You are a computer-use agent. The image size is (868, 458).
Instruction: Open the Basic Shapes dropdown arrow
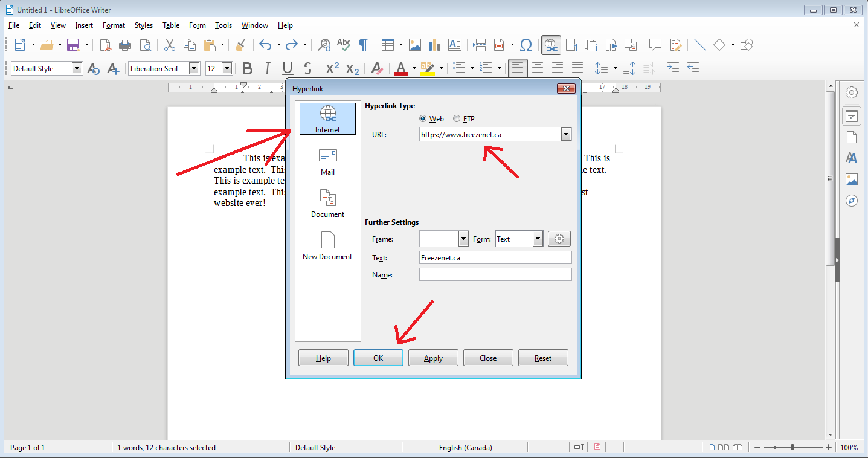[x=733, y=45]
